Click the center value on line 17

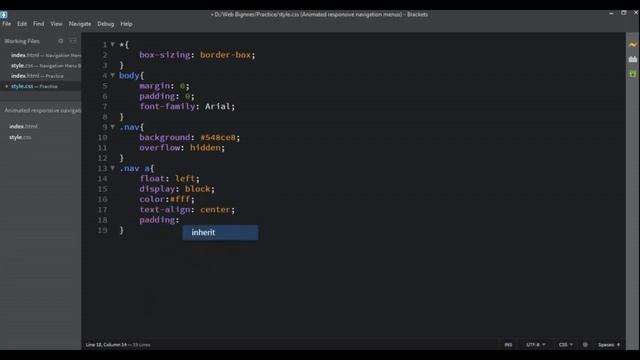click(x=215, y=209)
